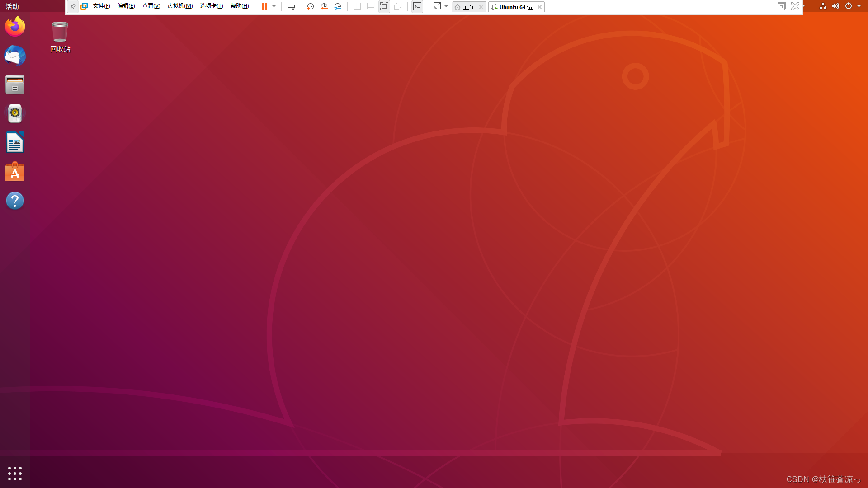Click the pin toolbar icon
Image resolution: width=868 pixels, height=488 pixels.
pos(72,7)
